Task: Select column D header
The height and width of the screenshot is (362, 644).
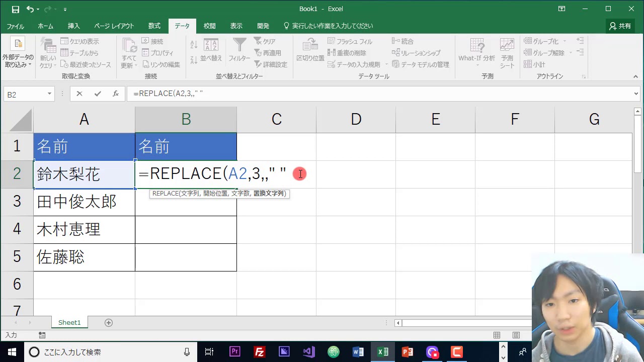Action: [356, 119]
